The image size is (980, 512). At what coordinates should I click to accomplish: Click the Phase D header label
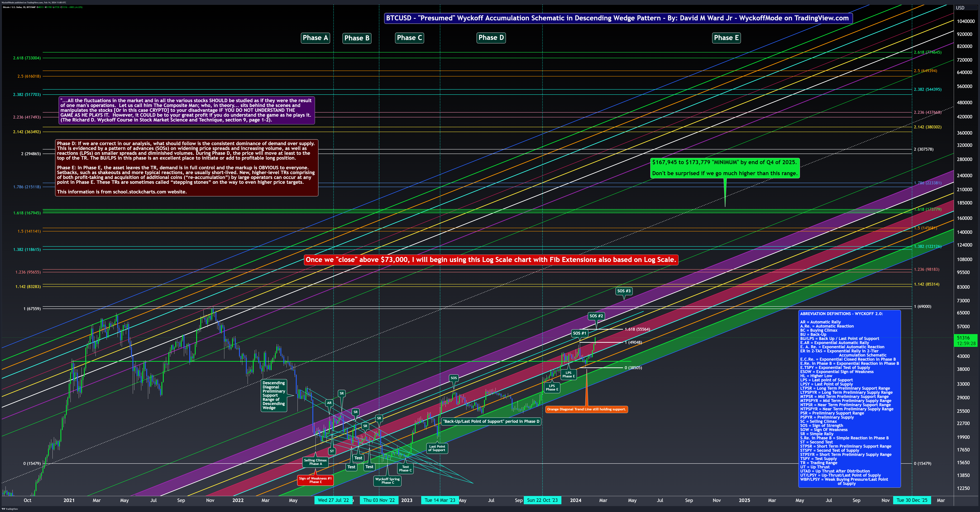491,38
